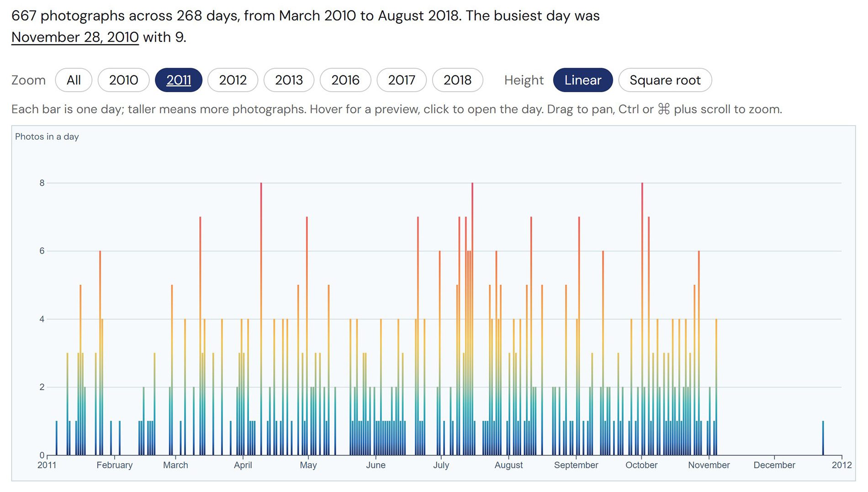
Task: Click the 'Height' label
Action: [524, 80]
